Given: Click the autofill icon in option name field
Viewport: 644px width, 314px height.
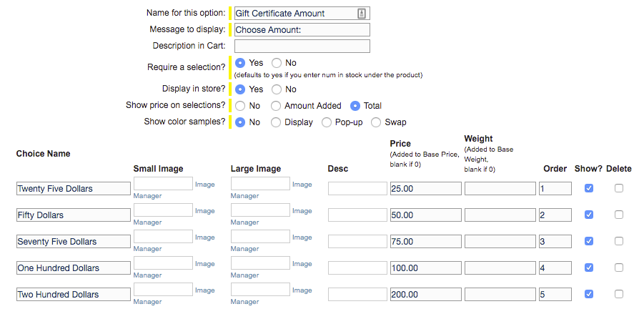Looking at the screenshot, I should click(362, 14).
